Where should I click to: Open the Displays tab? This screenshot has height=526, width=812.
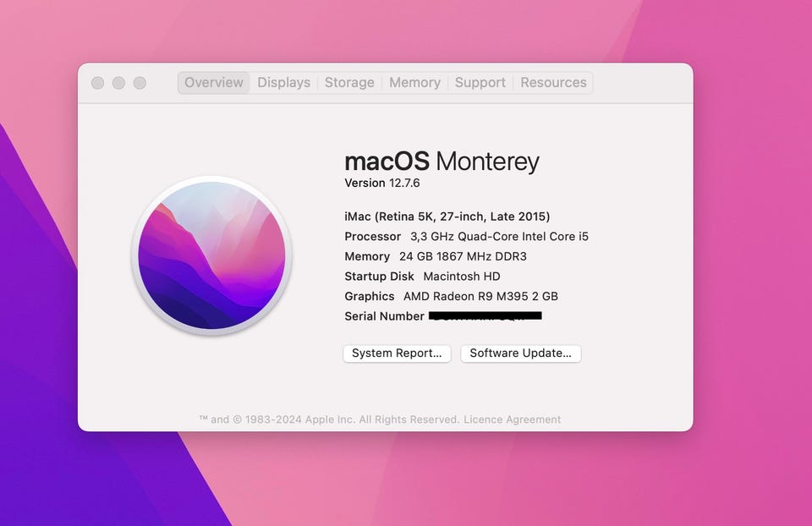pos(284,83)
